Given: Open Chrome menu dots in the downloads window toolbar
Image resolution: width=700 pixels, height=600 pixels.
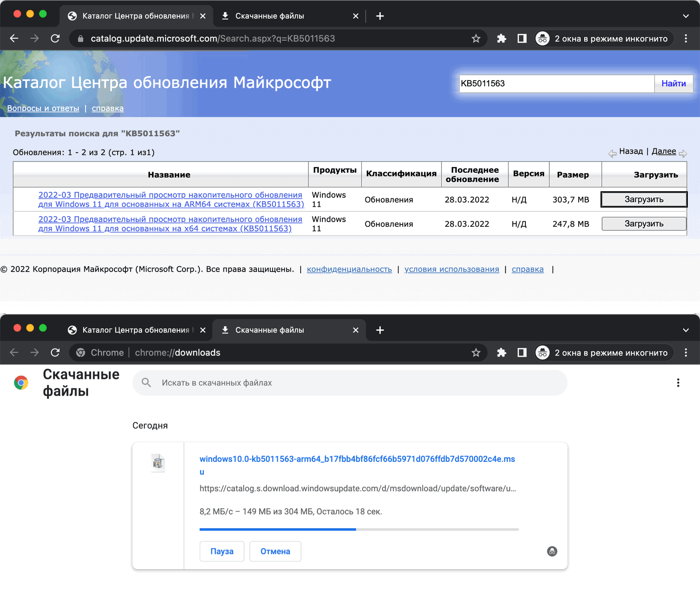Looking at the screenshot, I should click(x=686, y=352).
